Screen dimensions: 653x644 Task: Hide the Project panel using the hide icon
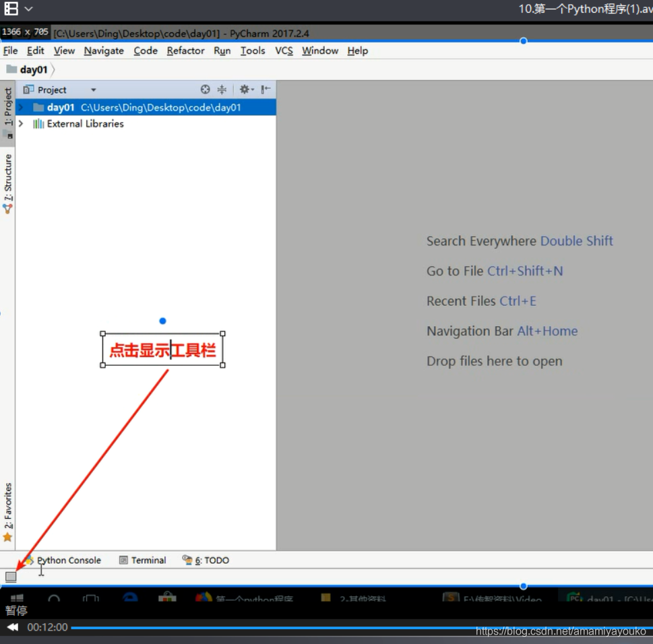pyautogui.click(x=266, y=90)
